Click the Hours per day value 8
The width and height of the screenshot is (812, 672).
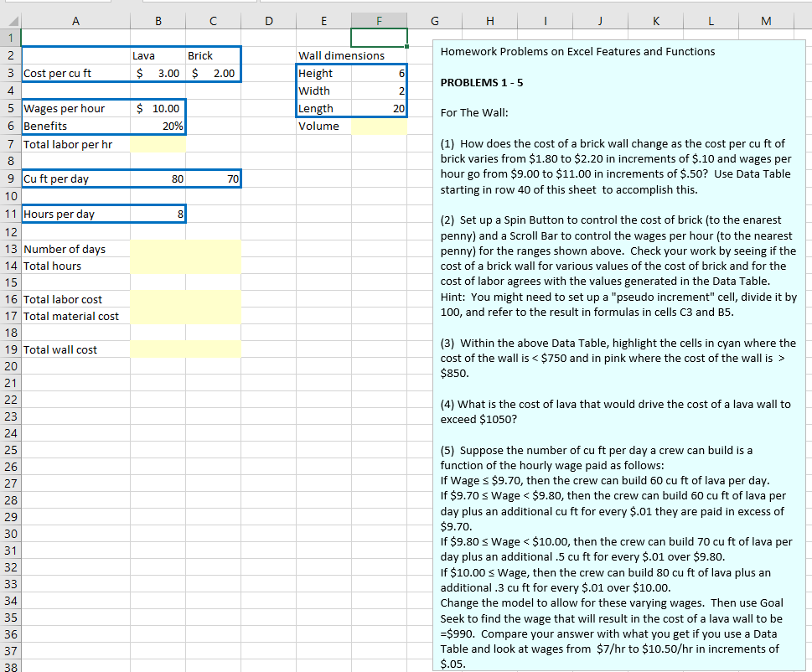(x=158, y=214)
